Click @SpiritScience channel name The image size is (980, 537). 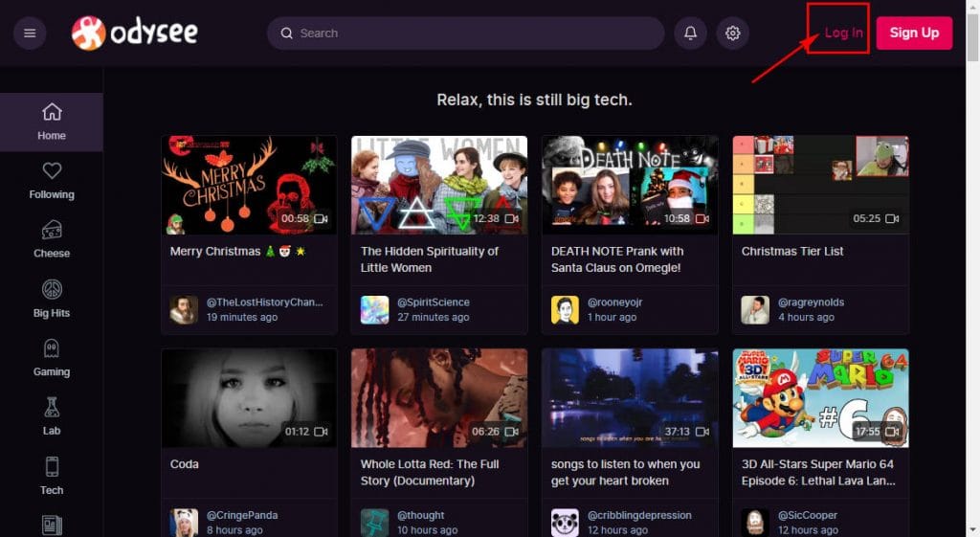(434, 302)
